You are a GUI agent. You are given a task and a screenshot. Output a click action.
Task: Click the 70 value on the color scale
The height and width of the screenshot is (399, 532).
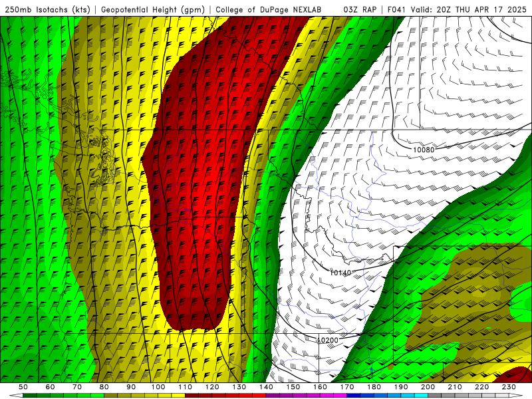(x=77, y=387)
